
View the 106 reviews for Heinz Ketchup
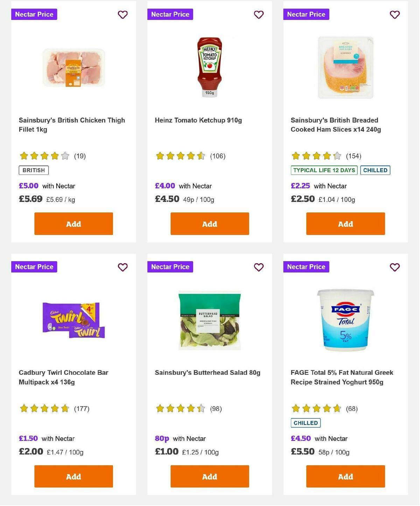218,156
